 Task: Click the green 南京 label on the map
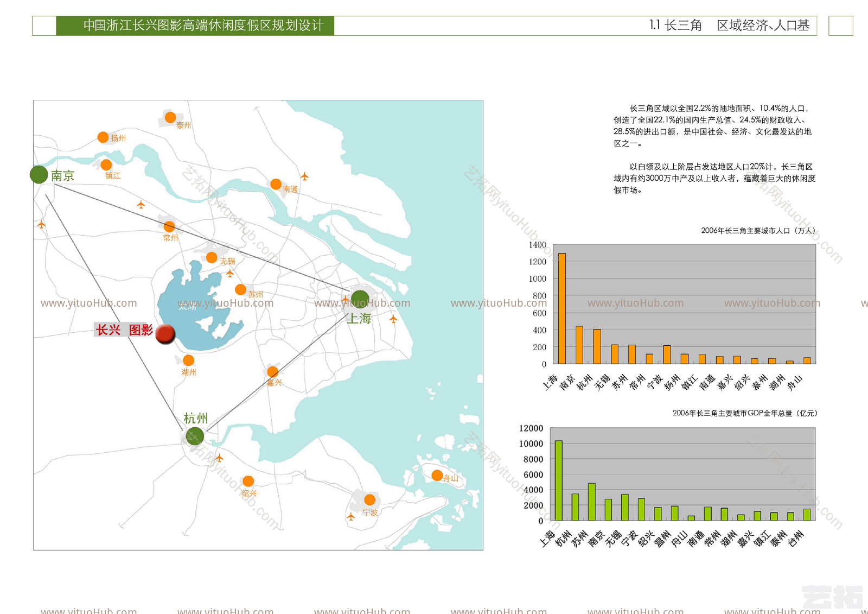[62, 176]
